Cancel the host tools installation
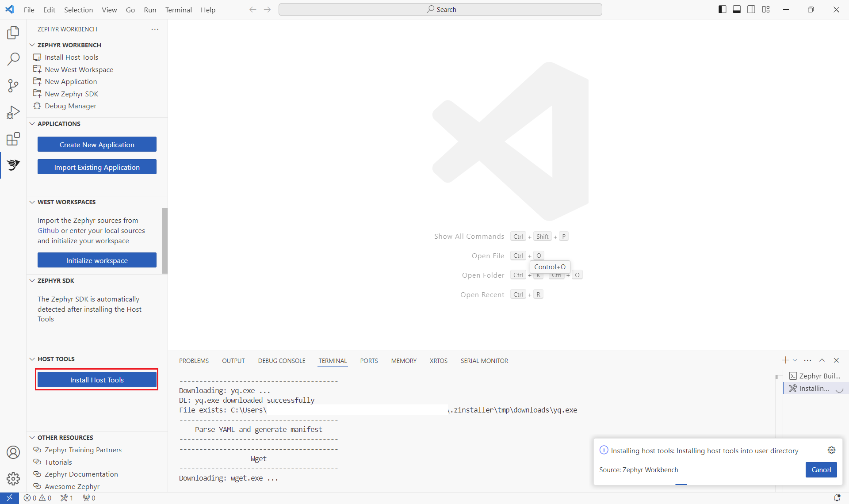The height and width of the screenshot is (504, 849). (x=822, y=469)
